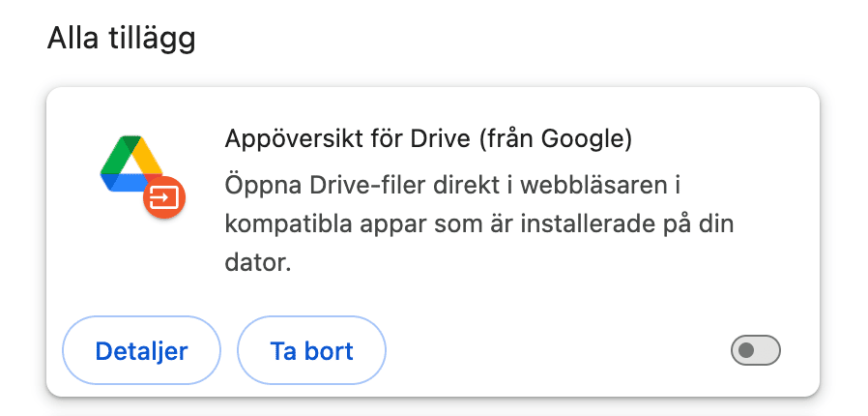Viewport: 868px width, 416px height.
Task: Click the Google Drive triangle logo
Action: [x=131, y=163]
